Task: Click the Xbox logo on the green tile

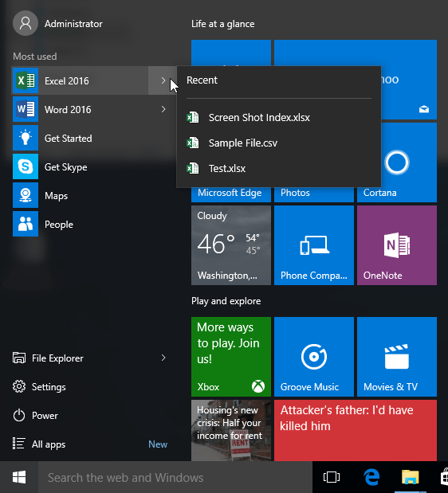Action: [x=258, y=386]
